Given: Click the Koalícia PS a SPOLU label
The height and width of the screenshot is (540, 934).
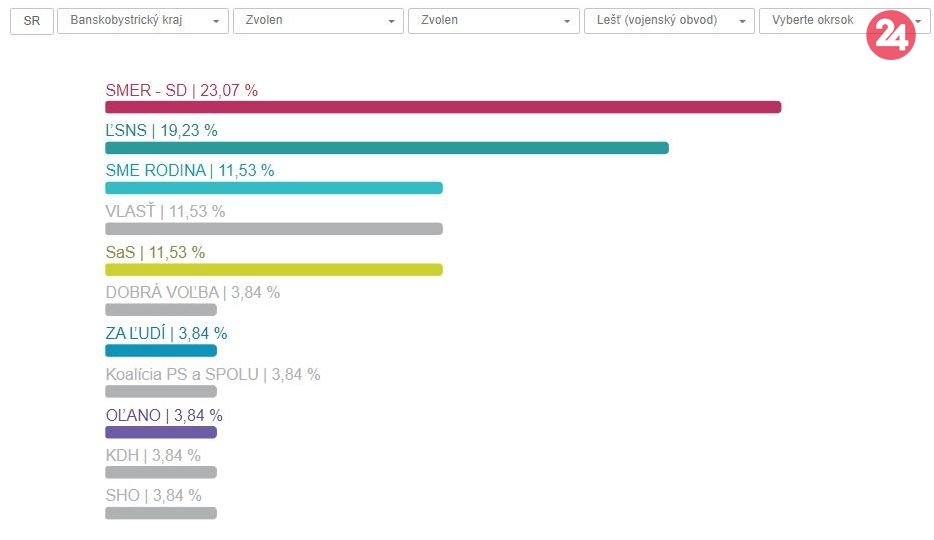Looking at the screenshot, I should coord(212,375).
